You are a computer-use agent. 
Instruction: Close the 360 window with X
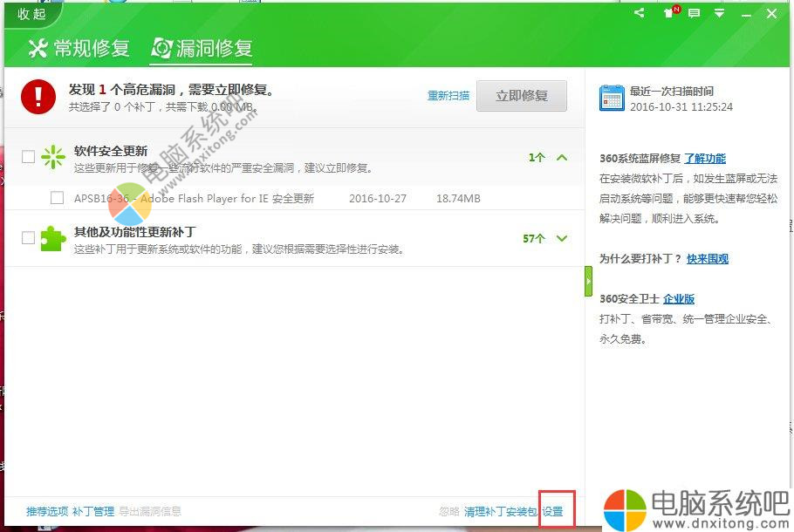[771, 14]
